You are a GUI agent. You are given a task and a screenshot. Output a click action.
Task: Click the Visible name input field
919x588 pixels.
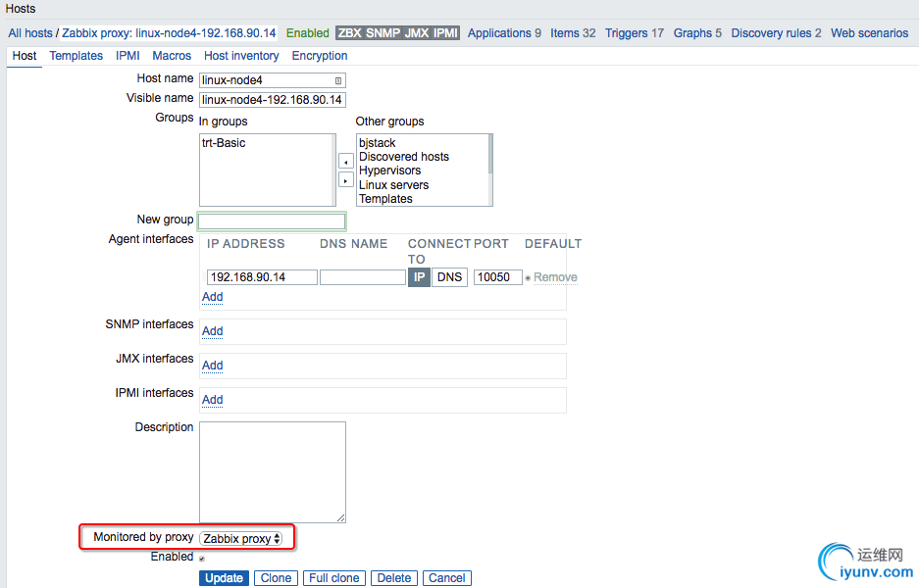[273, 100]
